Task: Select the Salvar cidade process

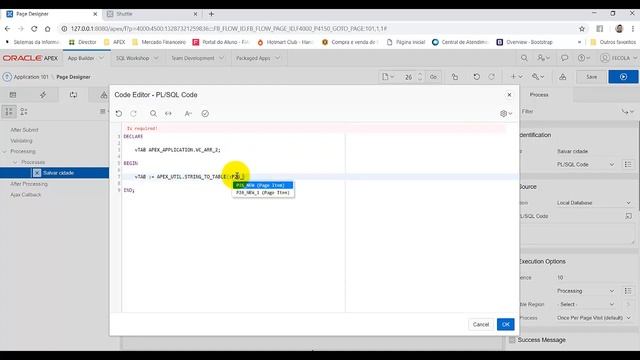Action: [x=58, y=173]
